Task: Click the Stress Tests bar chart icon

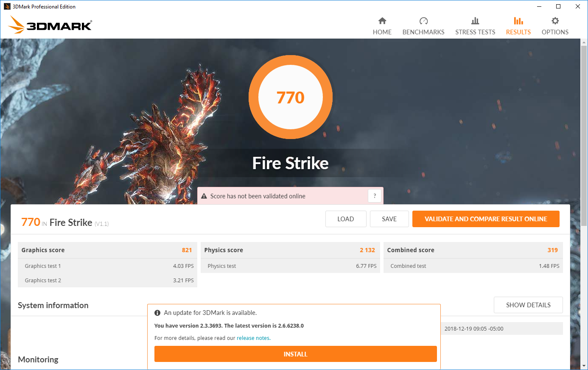Action: 475,21
